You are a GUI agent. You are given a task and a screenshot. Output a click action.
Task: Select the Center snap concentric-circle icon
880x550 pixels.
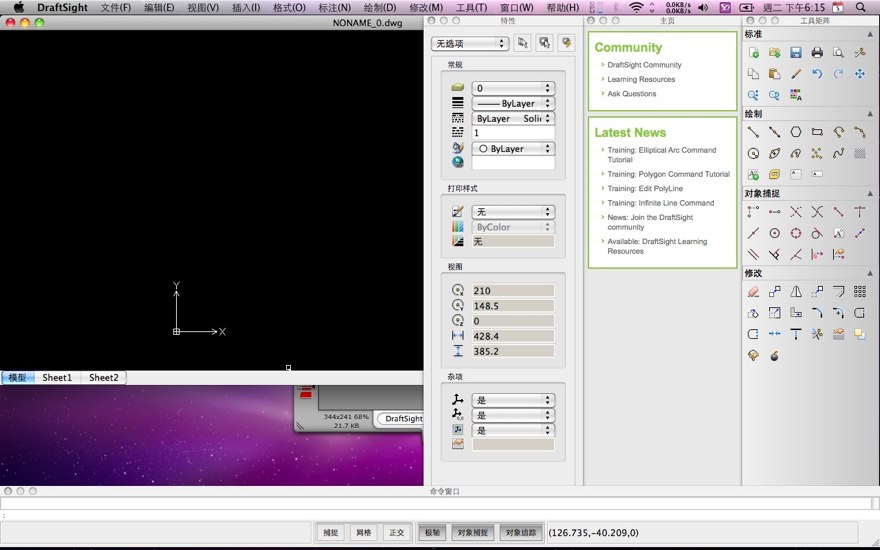pyautogui.click(x=774, y=233)
